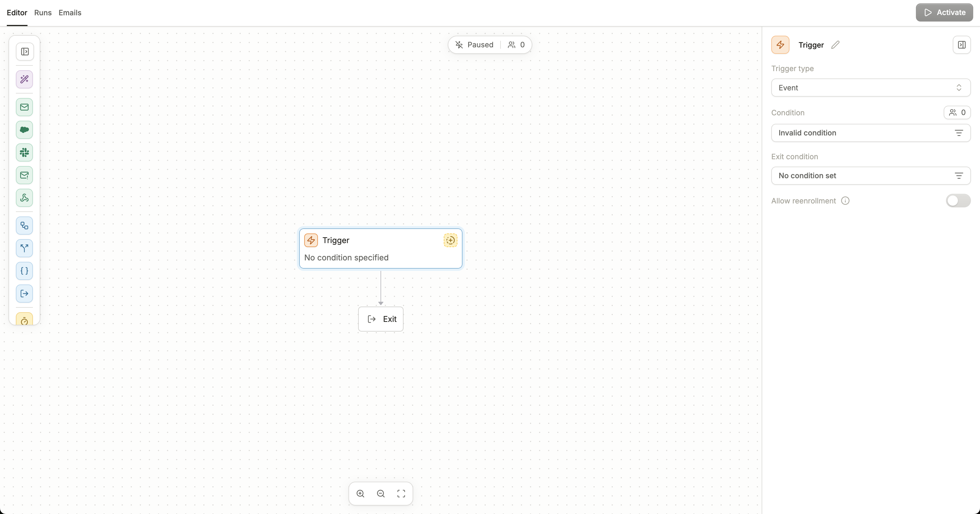
Task: Rename the Trigger using the pencil icon
Action: [835, 44]
